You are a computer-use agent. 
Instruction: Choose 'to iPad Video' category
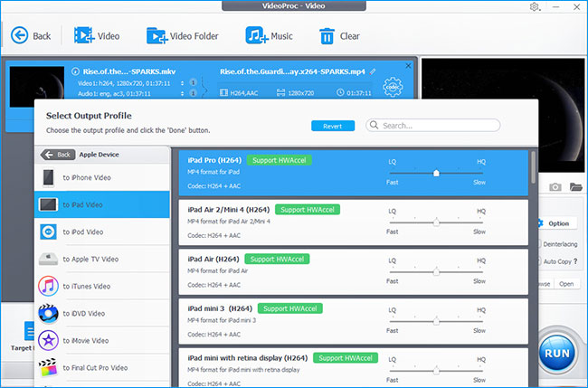pyautogui.click(x=102, y=204)
